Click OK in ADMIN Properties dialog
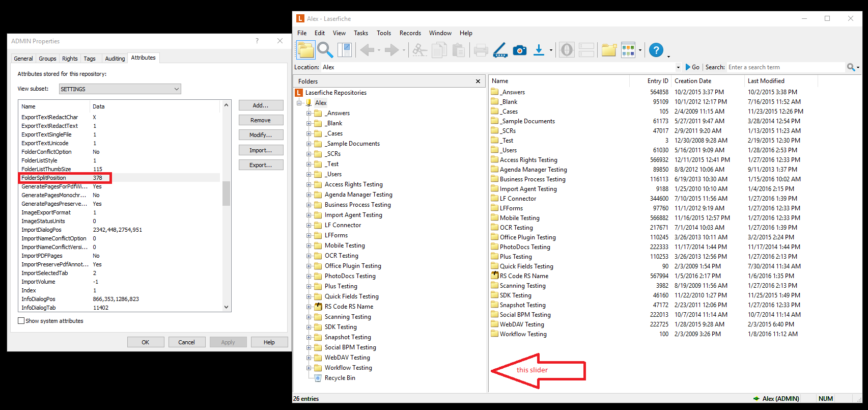Screen dimensions: 868x410 146,342
